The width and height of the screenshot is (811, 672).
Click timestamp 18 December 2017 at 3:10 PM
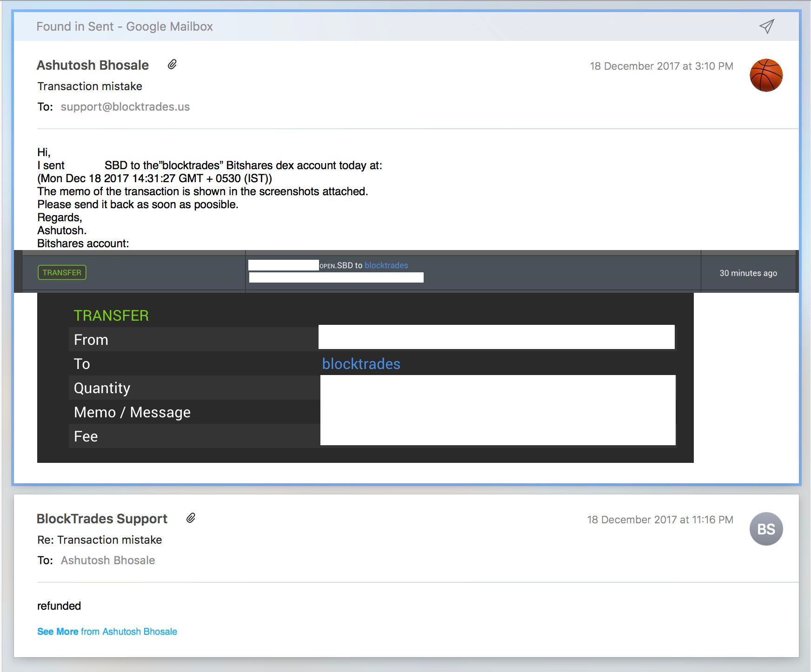click(x=662, y=66)
